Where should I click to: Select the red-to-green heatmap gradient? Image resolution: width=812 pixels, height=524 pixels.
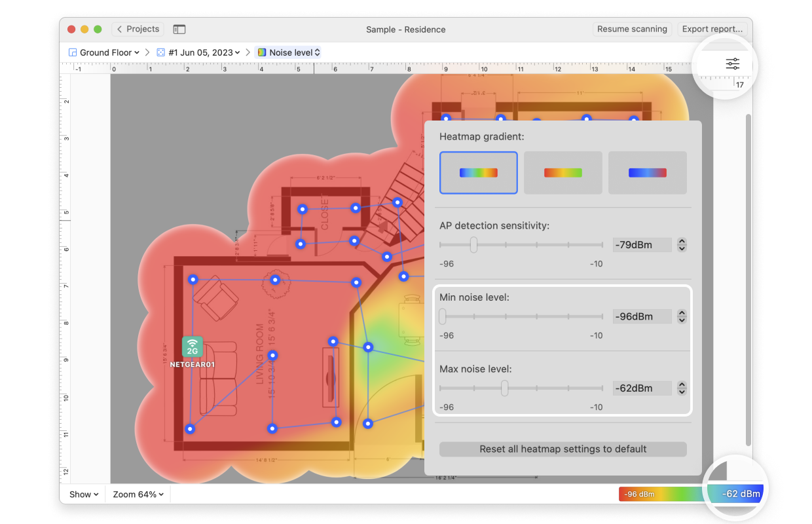pyautogui.click(x=563, y=173)
